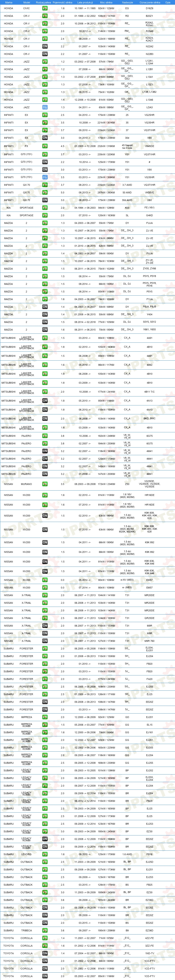
Task: Click the engine code EL15
Action: [x=149, y=725]
